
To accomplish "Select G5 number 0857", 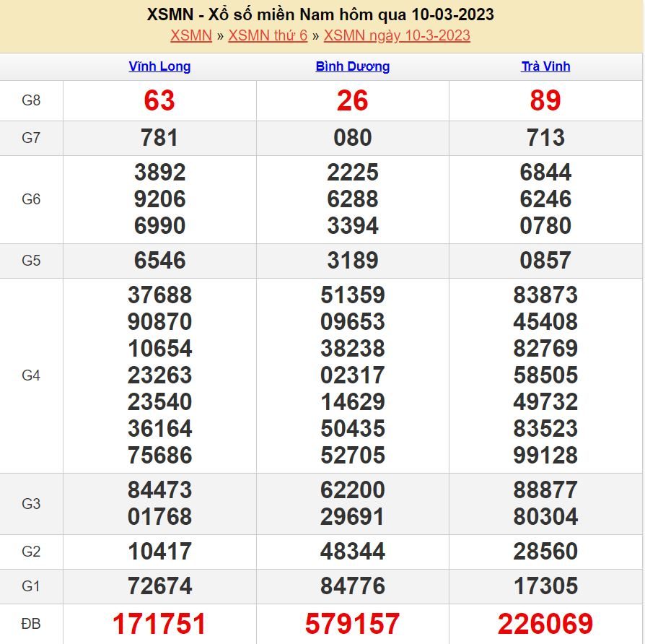I will (545, 260).
